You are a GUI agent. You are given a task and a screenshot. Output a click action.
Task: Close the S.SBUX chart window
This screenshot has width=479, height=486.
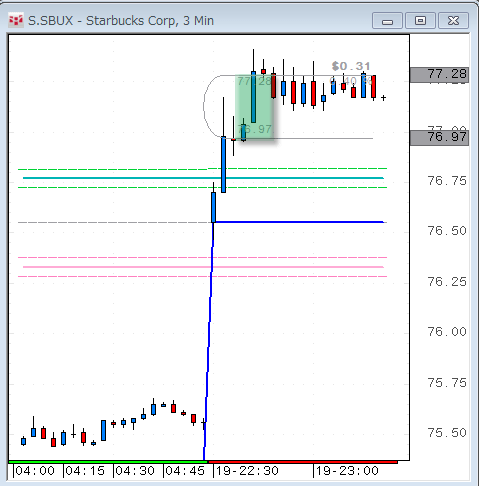pyautogui.click(x=453, y=21)
